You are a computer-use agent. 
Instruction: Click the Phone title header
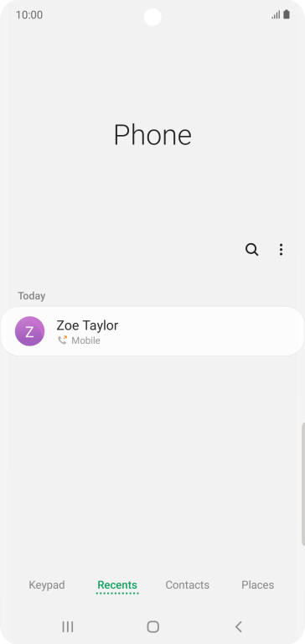point(152,135)
